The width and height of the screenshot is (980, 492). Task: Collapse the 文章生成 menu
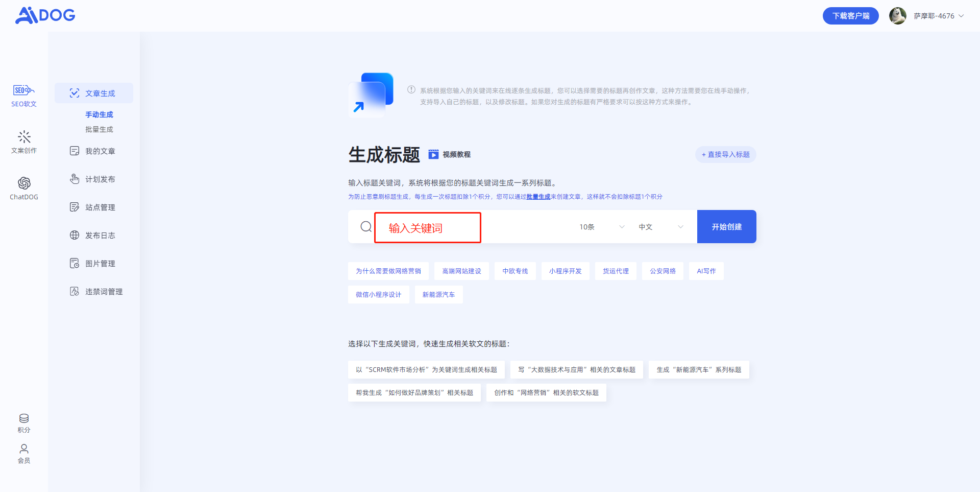click(94, 93)
